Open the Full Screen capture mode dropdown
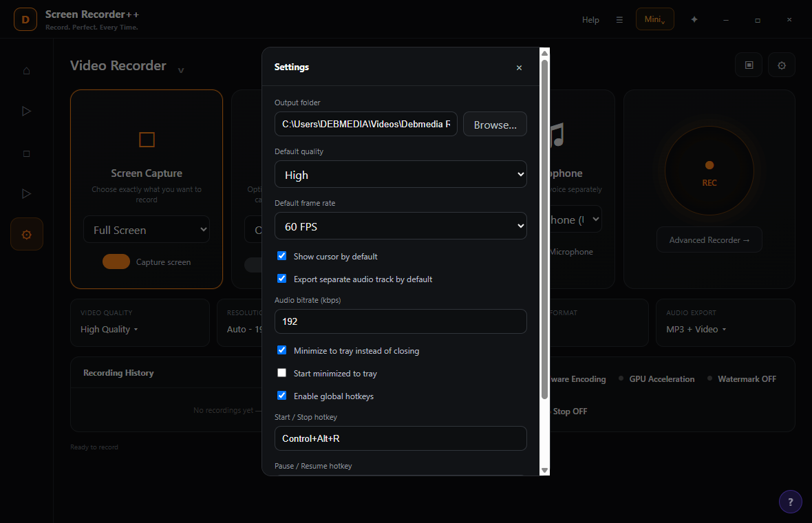812x523 pixels. click(x=147, y=229)
